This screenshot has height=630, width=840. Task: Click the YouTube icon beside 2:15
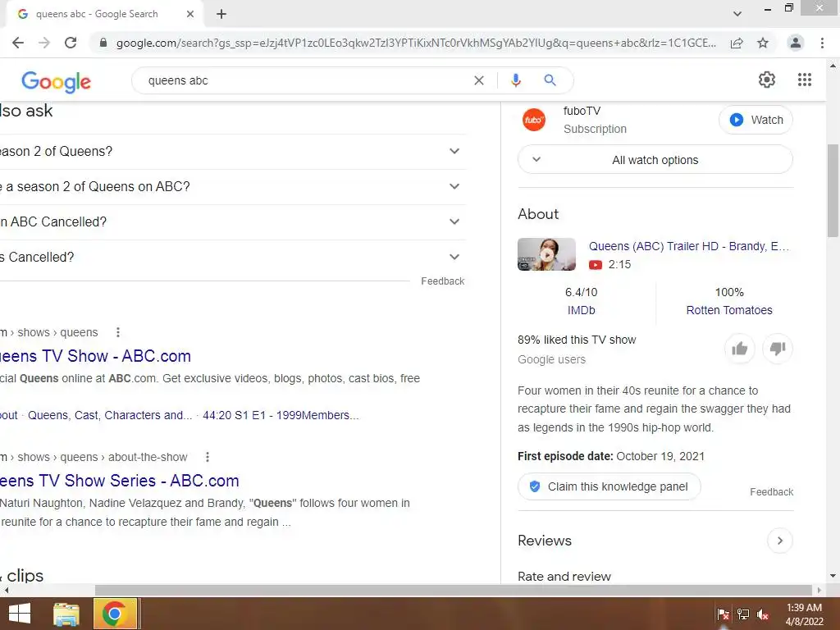[596, 265]
